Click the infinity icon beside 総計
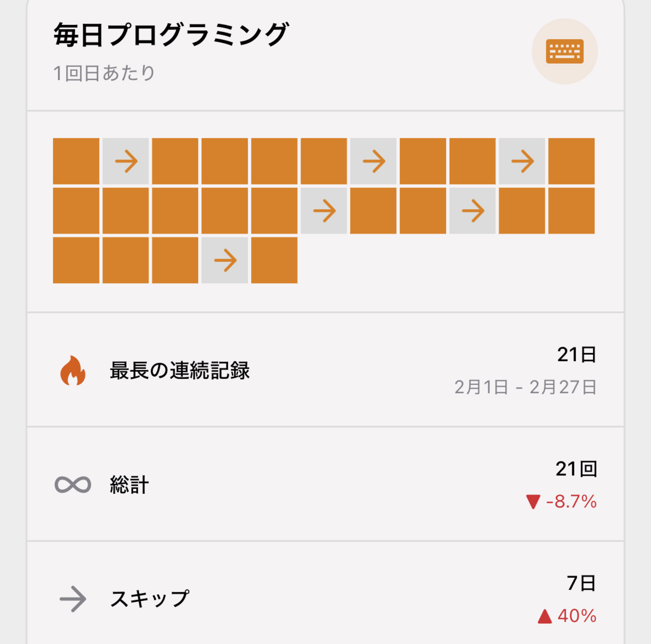Image resolution: width=651 pixels, height=644 pixels. [x=73, y=484]
